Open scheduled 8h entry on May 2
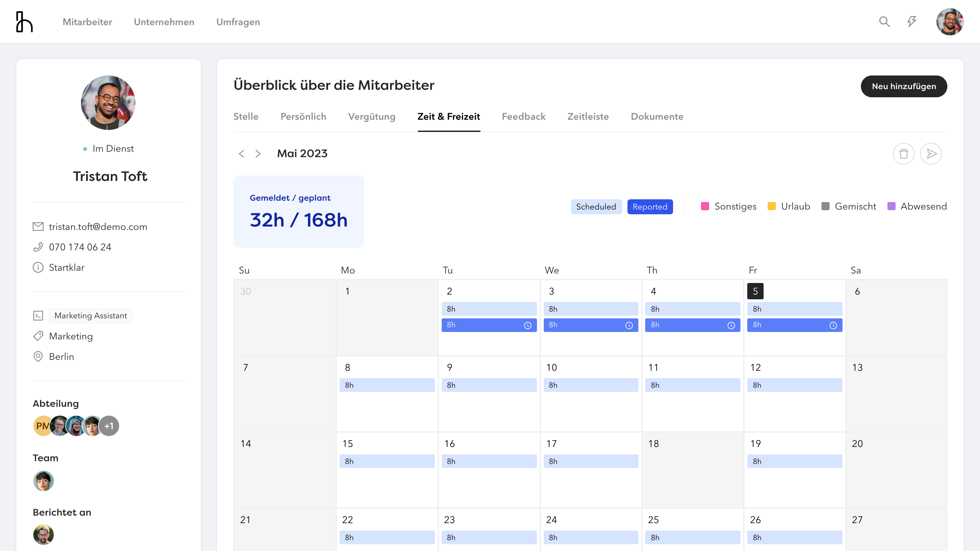 tap(489, 309)
